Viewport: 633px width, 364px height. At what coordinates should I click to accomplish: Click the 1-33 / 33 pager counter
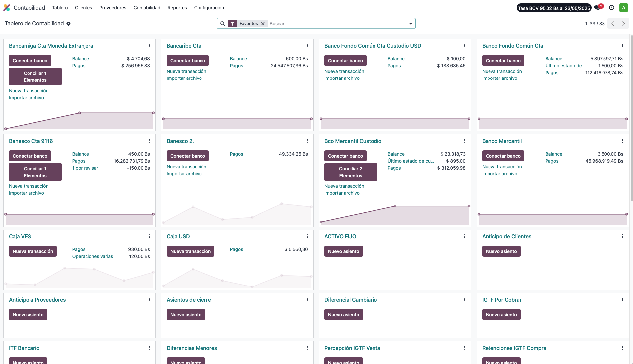click(595, 24)
